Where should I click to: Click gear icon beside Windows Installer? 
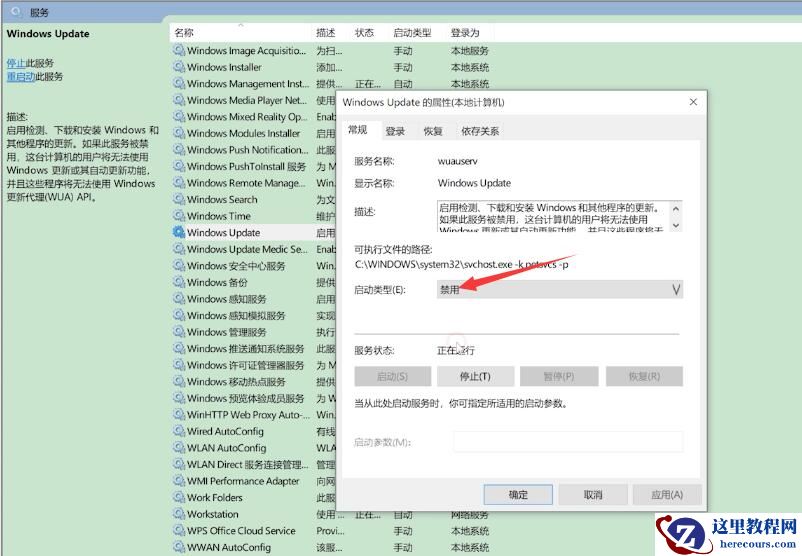(179, 67)
